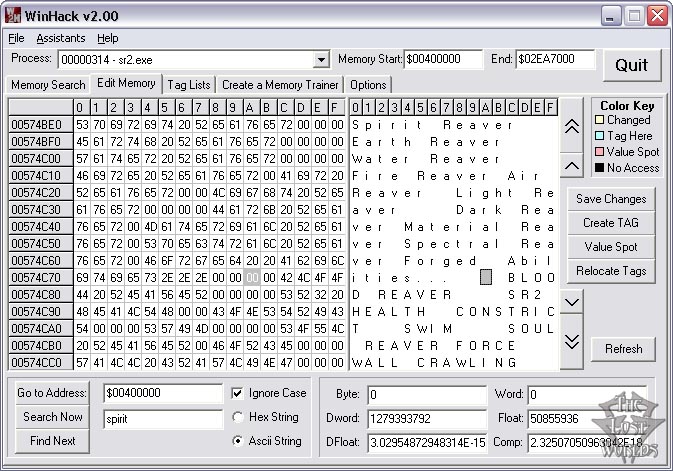Open the Create a Memory Trainer tab
673x471 pixels.
coord(280,85)
